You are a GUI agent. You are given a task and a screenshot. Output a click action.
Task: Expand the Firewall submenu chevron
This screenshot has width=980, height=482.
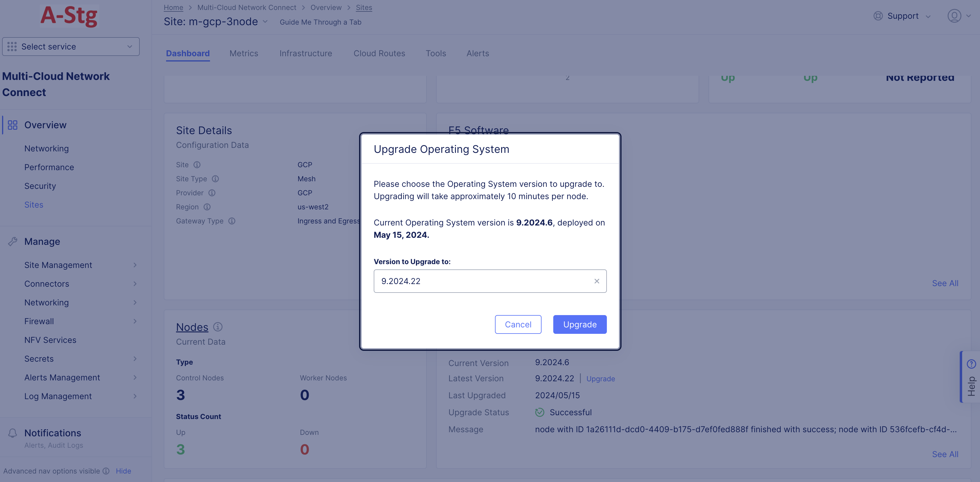[x=135, y=322]
